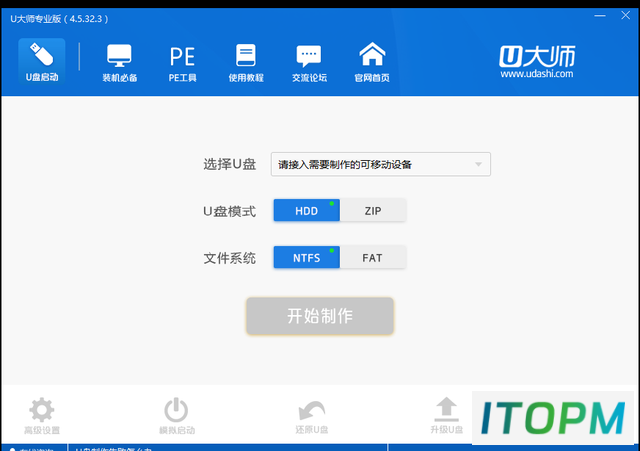Viewport: 640px width, 451px height.
Task: Click the 开始制作 button
Action: click(x=320, y=316)
